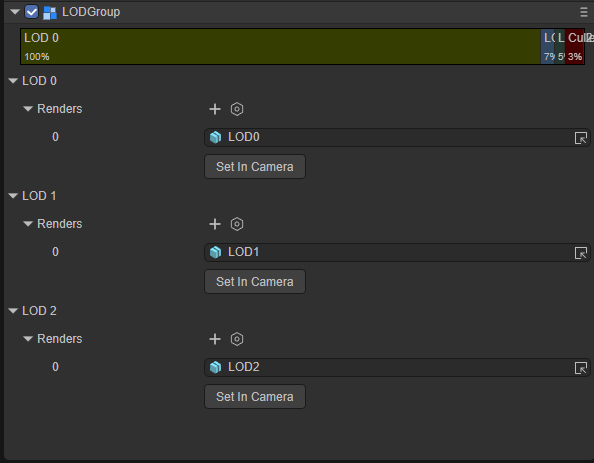The image size is (594, 463).
Task: Open LOD 0 renders settings hexagon icon
Action: pyautogui.click(x=237, y=109)
